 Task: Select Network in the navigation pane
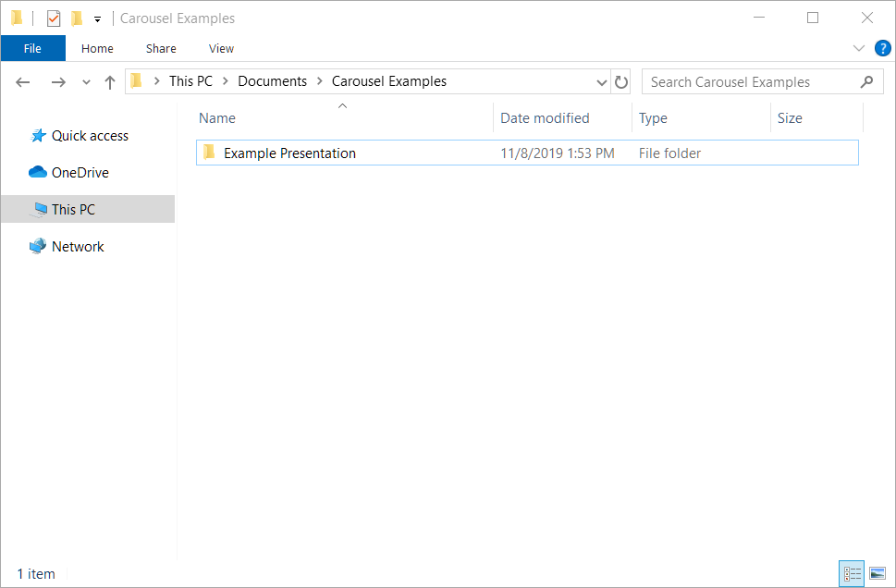78,247
